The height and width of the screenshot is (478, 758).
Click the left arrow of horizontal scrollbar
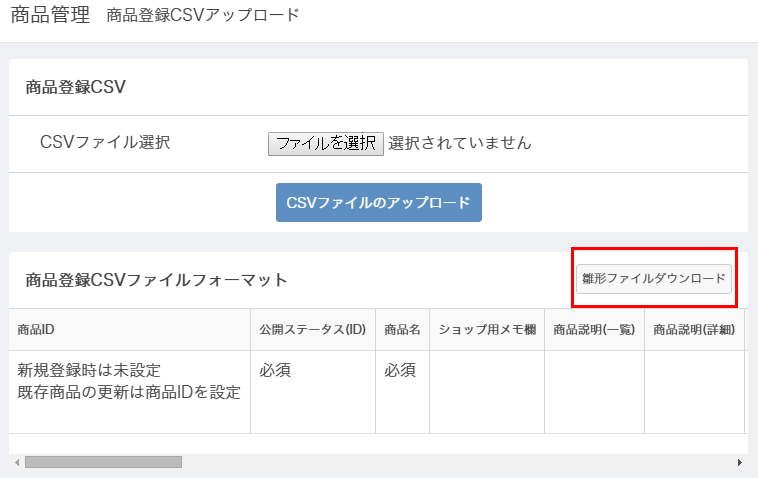coord(17,463)
